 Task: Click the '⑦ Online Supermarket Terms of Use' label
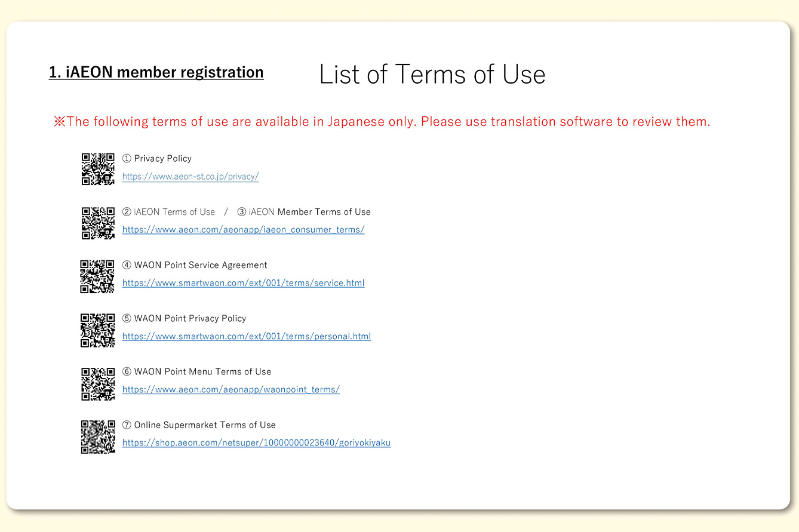tap(199, 425)
